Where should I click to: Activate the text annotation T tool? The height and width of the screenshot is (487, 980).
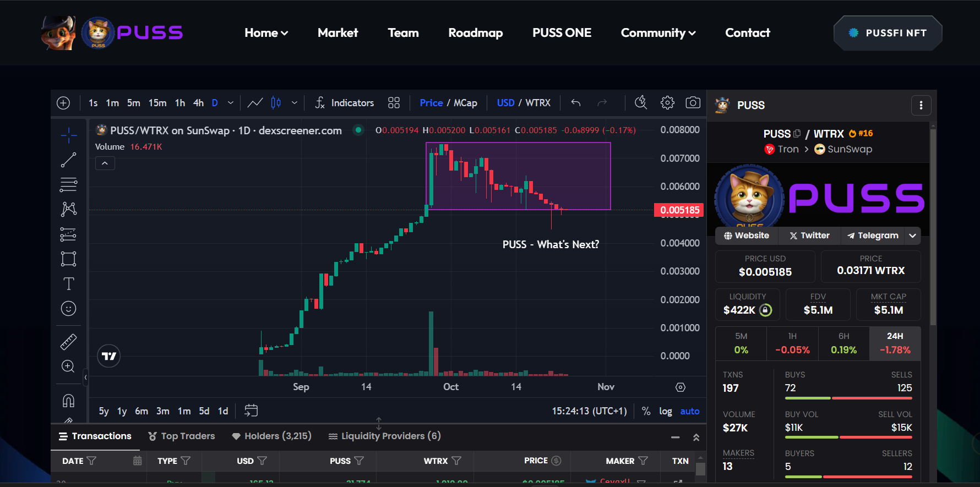[69, 283]
